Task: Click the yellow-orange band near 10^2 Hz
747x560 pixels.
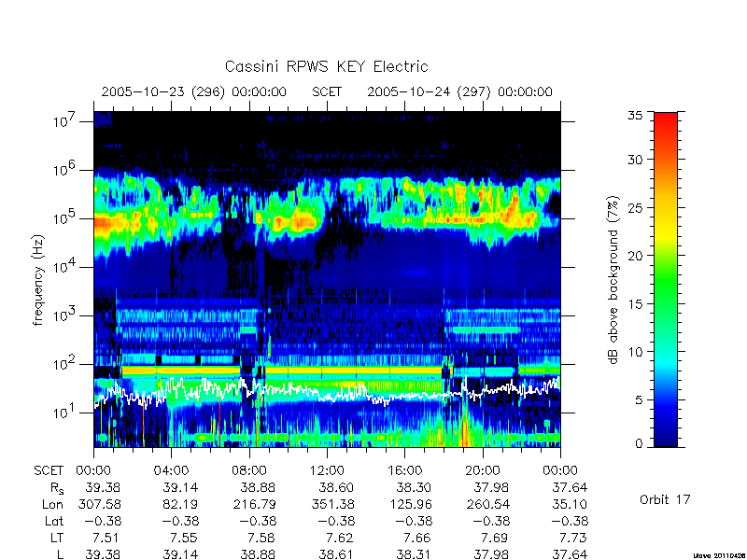Action: [x=282, y=370]
